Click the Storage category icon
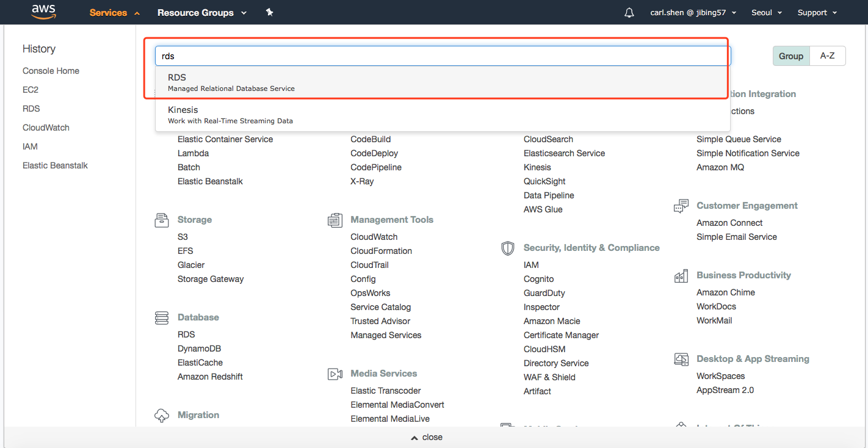The image size is (868, 448). tap(162, 220)
